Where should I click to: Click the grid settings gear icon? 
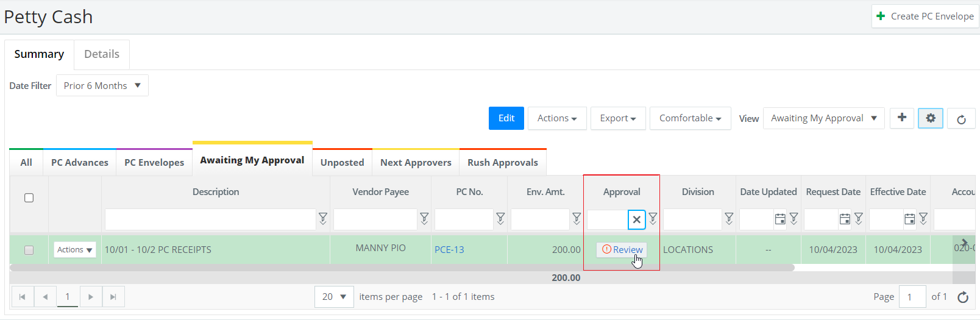(930, 118)
